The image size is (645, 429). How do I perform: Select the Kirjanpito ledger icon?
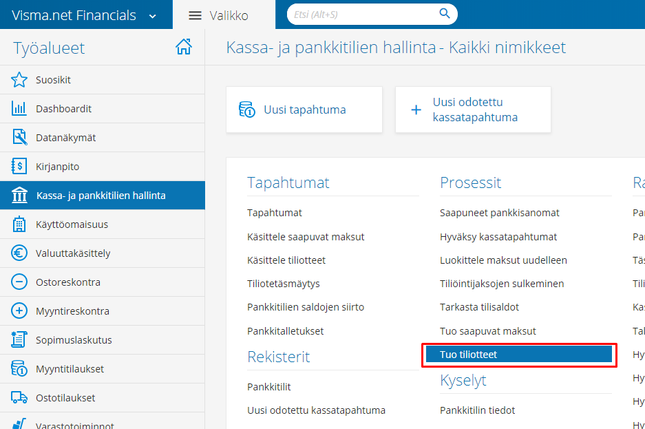(18, 166)
